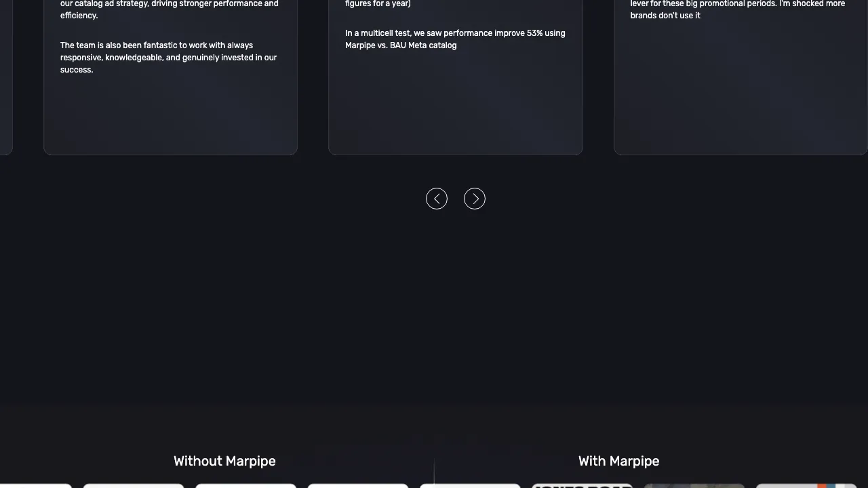Open the testimonial citing 53% performance improvement
Image resolution: width=868 pixels, height=488 pixels.
(455, 39)
